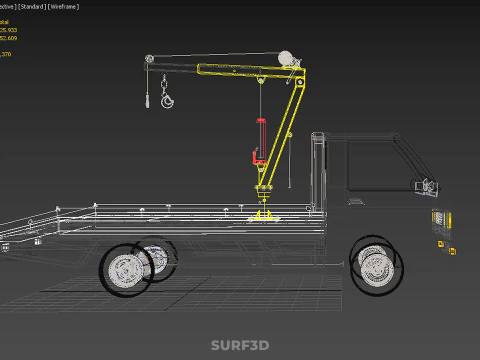Click the yellow statistics value ending 25.933

tap(8, 30)
